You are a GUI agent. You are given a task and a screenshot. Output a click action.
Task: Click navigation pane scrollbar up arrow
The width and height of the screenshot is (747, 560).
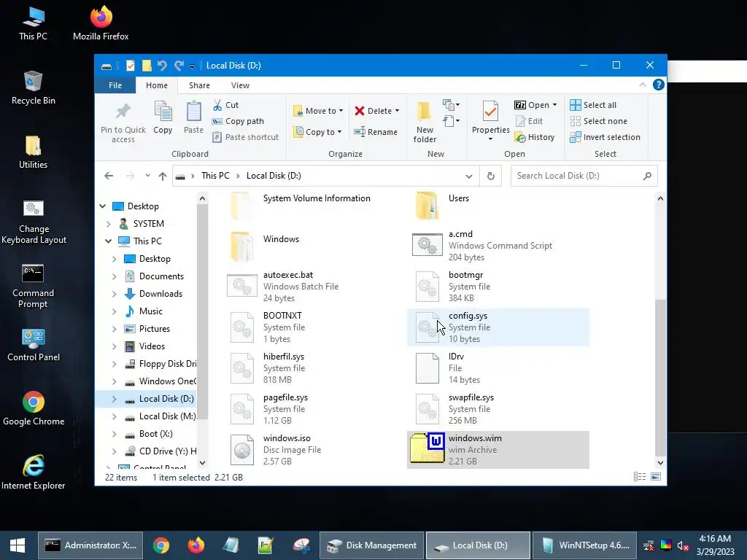coord(202,198)
